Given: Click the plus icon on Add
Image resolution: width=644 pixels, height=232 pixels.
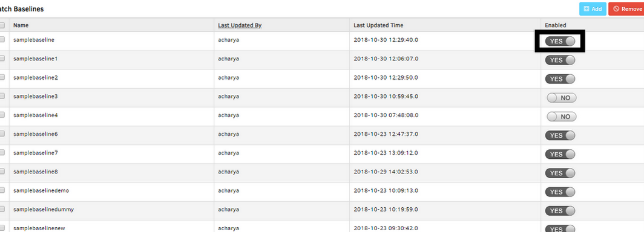Looking at the screenshot, I should (x=586, y=8).
